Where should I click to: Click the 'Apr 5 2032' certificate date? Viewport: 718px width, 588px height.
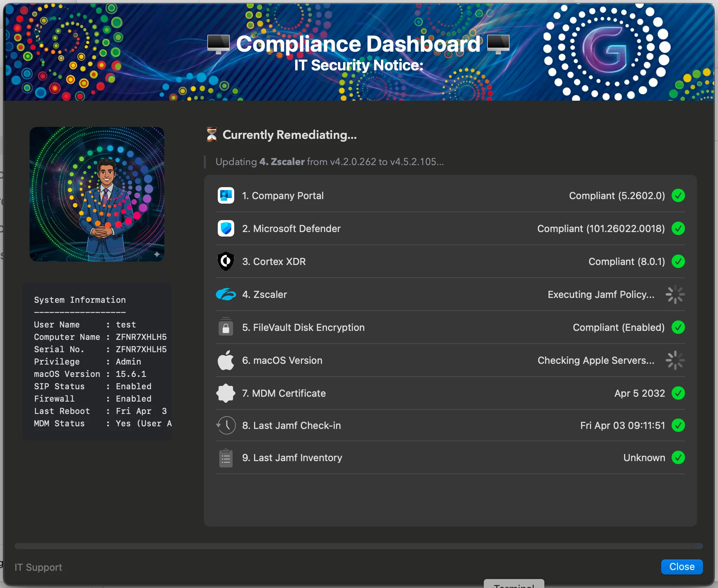639,393
